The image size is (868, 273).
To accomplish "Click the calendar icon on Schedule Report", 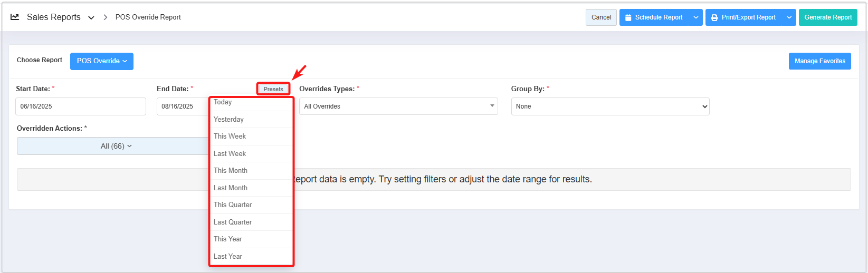I will [628, 17].
